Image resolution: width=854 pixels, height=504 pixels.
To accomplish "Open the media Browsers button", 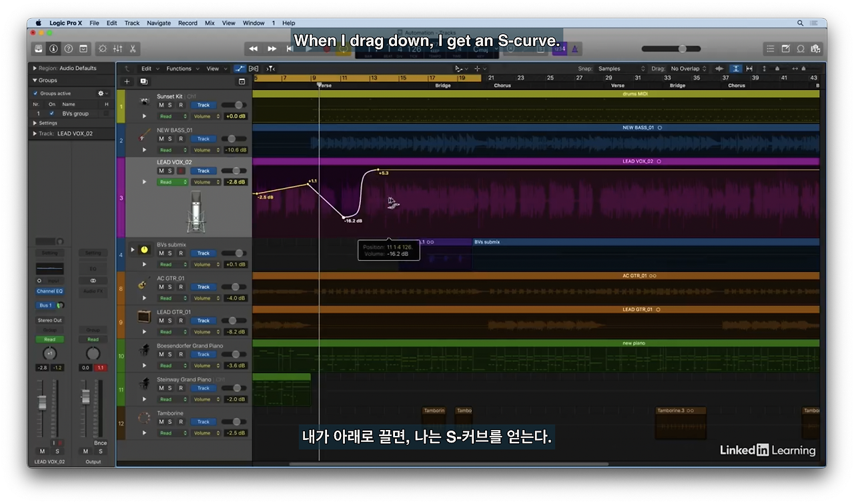I will tap(815, 49).
